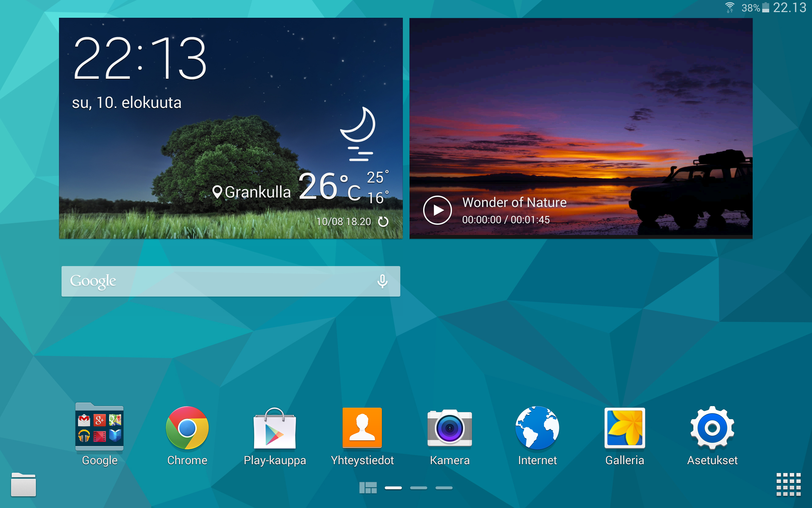This screenshot has height=508, width=812.
Task: Tap the 38% battery percentage
Action: [x=750, y=8]
